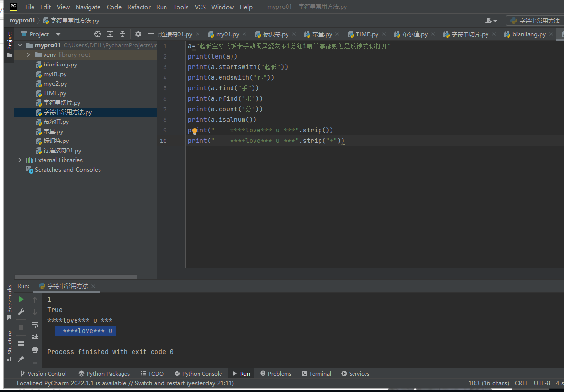Viewport: 564px width, 392px height.
Task: Expand the venv folder
Action: [x=28, y=55]
